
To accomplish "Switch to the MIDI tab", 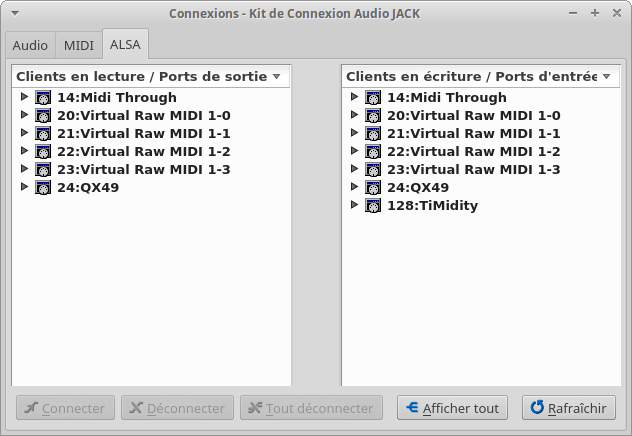I will 78,45.
